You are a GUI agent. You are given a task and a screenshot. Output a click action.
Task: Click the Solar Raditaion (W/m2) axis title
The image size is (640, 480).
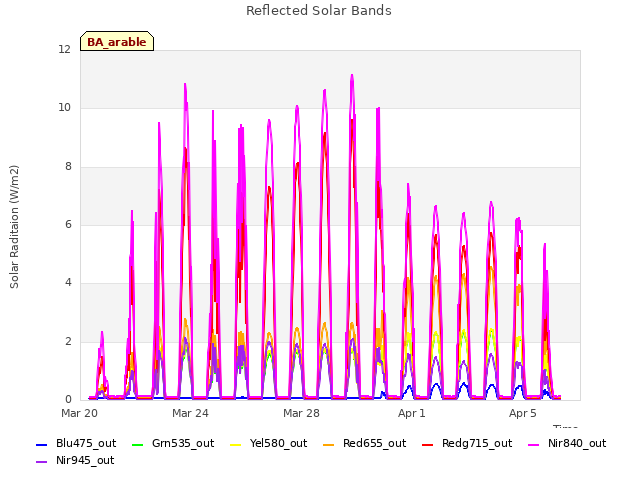tap(14, 227)
